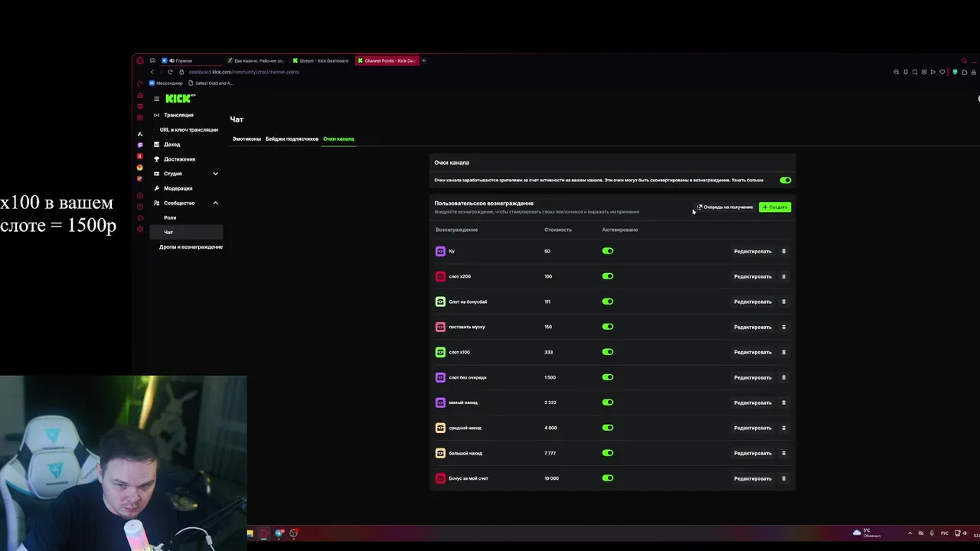Open "Мессенджер" bookmark

pos(166,83)
